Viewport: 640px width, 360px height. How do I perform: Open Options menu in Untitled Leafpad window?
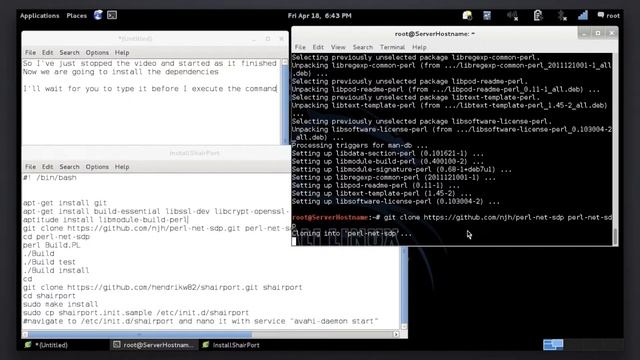[x=97, y=52]
